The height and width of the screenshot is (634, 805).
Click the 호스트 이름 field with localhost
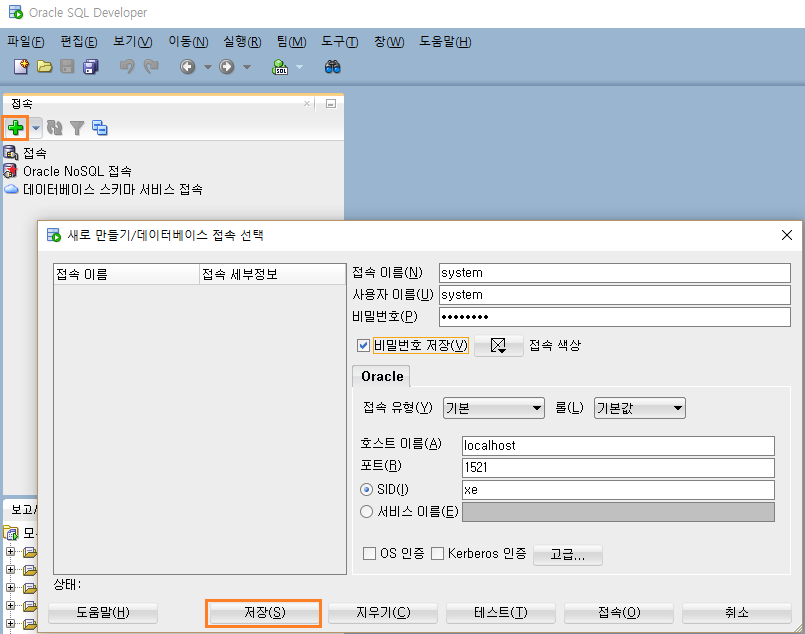click(x=618, y=446)
